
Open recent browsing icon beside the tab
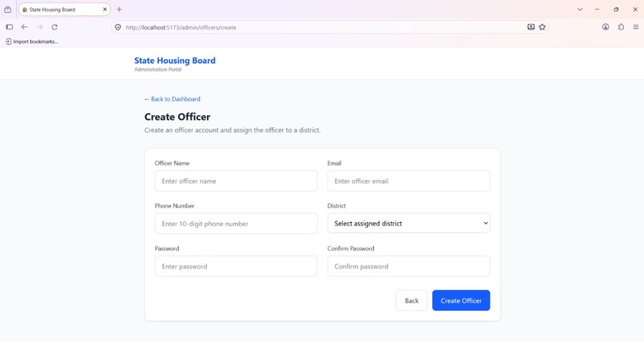8,10
